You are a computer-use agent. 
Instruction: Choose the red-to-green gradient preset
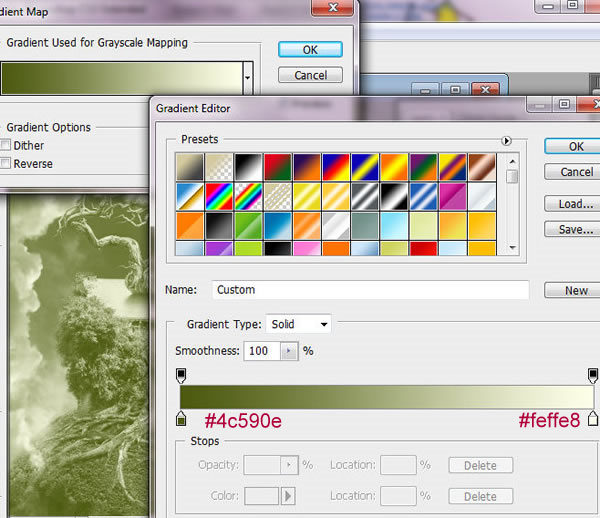pos(277,167)
